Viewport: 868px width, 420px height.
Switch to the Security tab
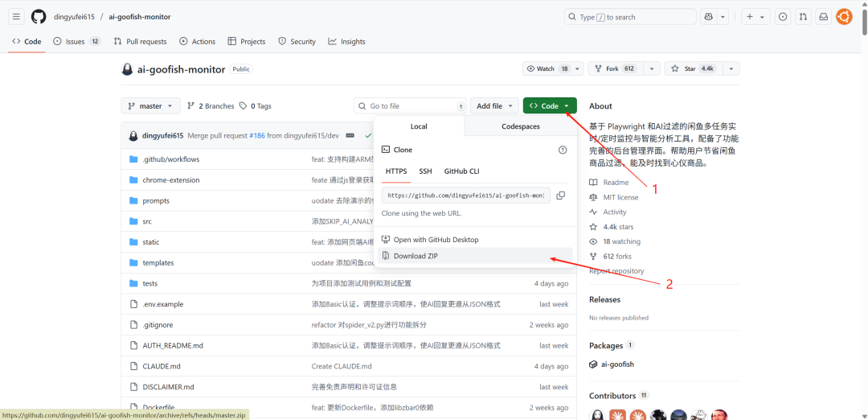[297, 42]
